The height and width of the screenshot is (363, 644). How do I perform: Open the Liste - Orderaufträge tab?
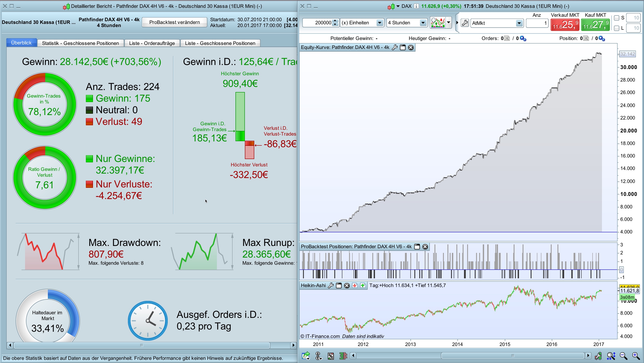pyautogui.click(x=152, y=43)
